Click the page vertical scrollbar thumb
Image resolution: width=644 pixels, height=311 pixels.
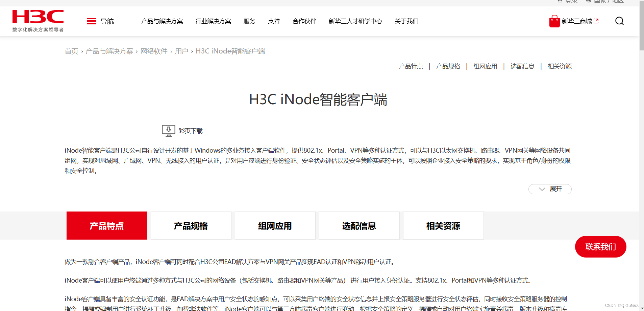641,25
